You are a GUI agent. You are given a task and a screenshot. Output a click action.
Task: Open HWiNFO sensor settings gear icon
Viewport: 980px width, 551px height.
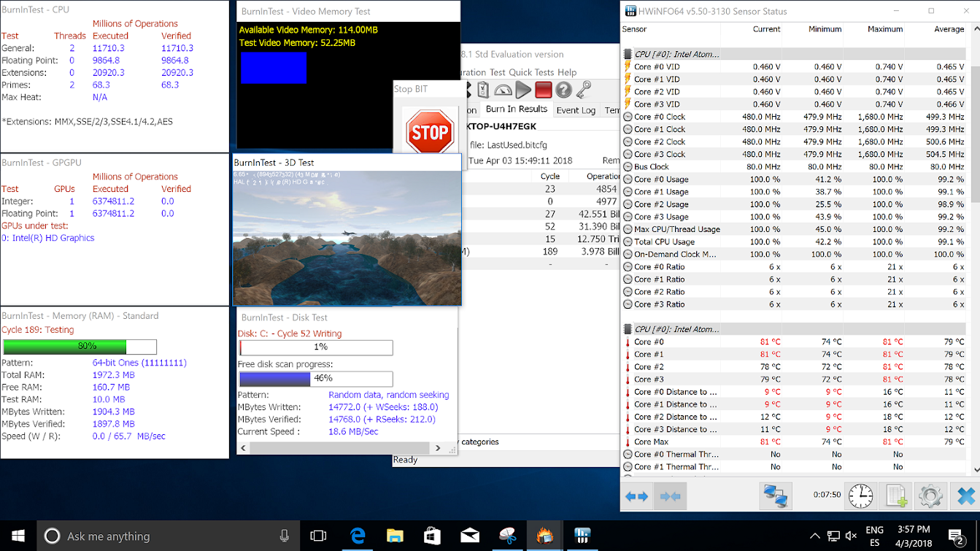931,496
